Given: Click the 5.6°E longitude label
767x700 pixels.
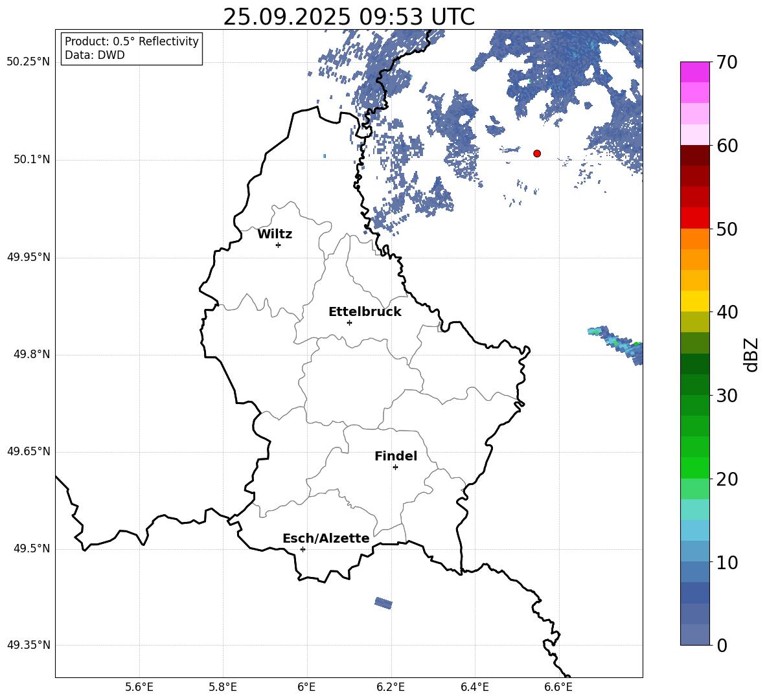Looking at the screenshot, I should 139,687.
